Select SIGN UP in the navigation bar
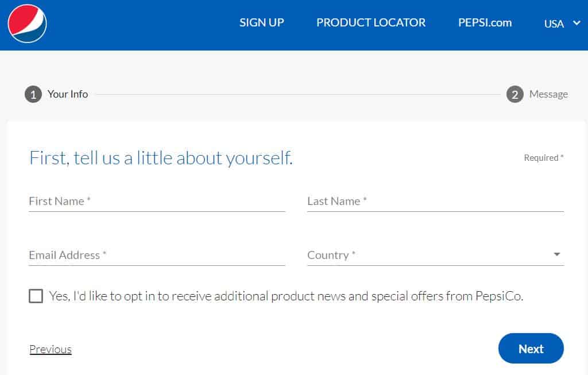 point(261,22)
